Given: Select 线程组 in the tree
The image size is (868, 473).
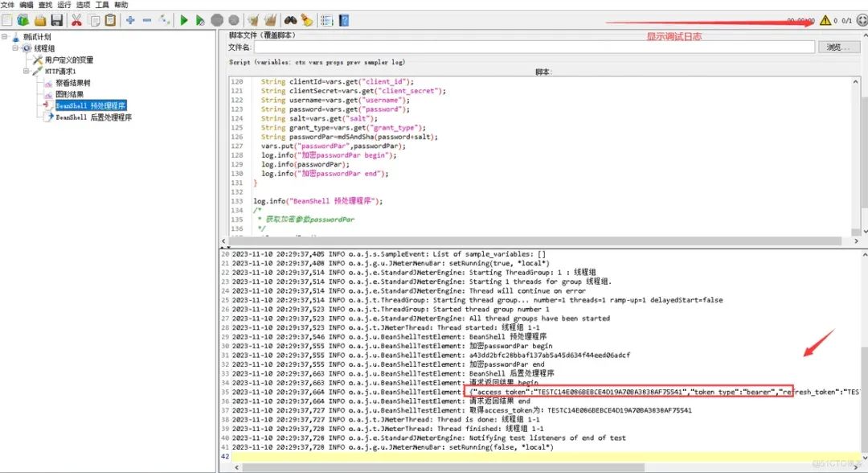Looking at the screenshot, I should coord(44,48).
